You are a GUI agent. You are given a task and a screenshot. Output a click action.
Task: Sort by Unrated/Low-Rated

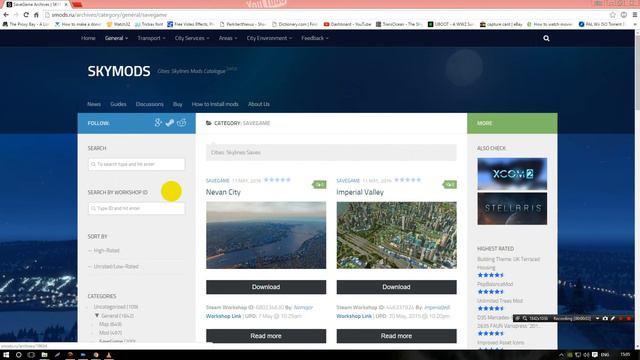click(x=116, y=267)
